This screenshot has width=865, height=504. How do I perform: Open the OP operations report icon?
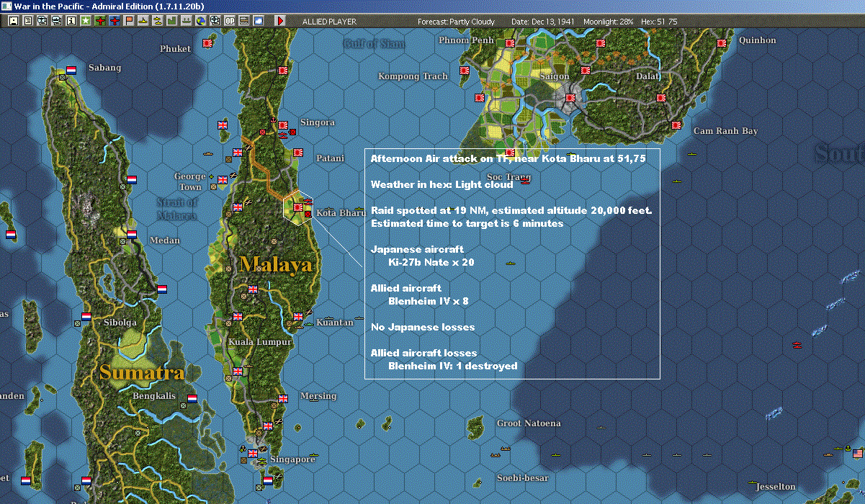click(229, 21)
